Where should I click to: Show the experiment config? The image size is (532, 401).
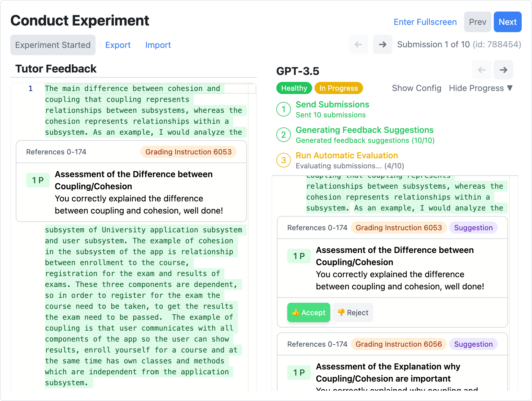[416, 88]
